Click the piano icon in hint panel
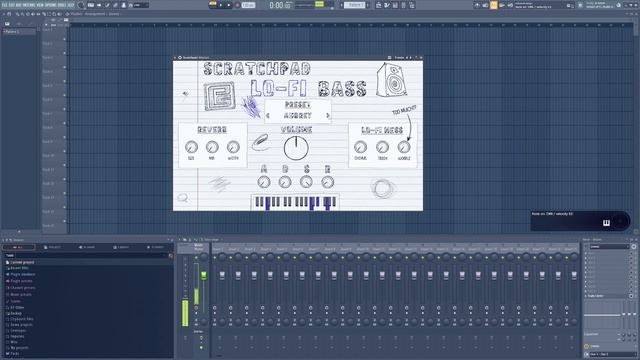 (x=606, y=223)
